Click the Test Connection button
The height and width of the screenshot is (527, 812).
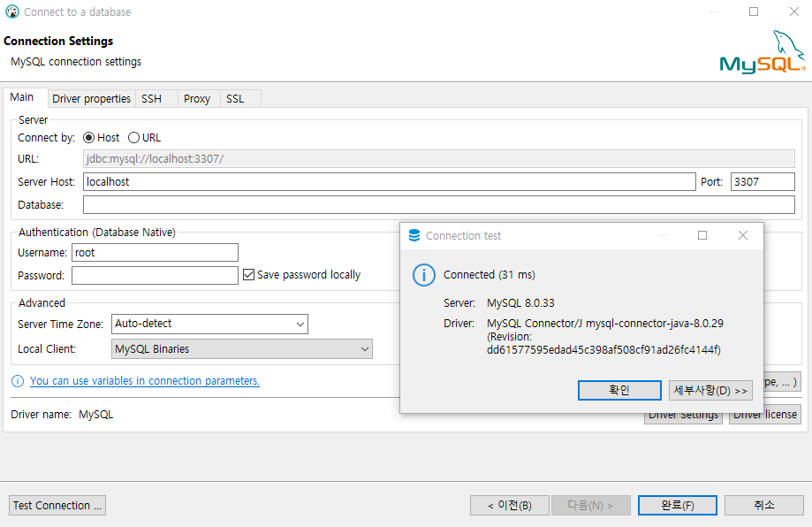[x=57, y=505]
